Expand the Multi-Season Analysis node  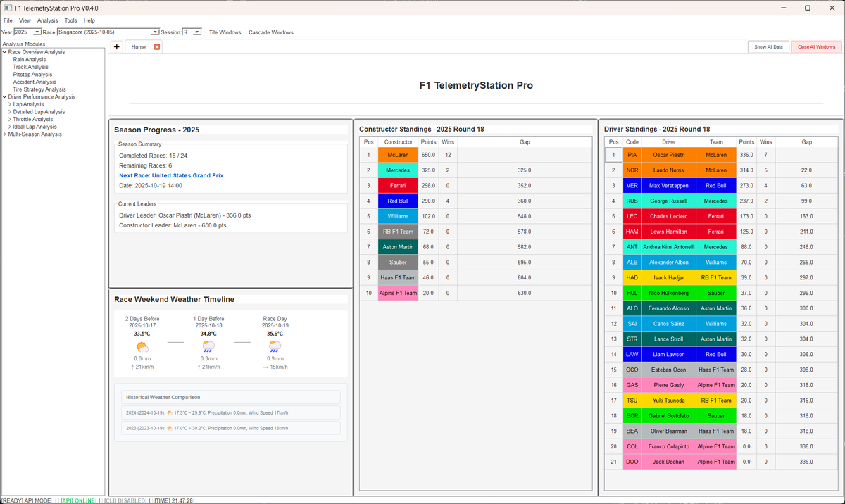point(5,134)
